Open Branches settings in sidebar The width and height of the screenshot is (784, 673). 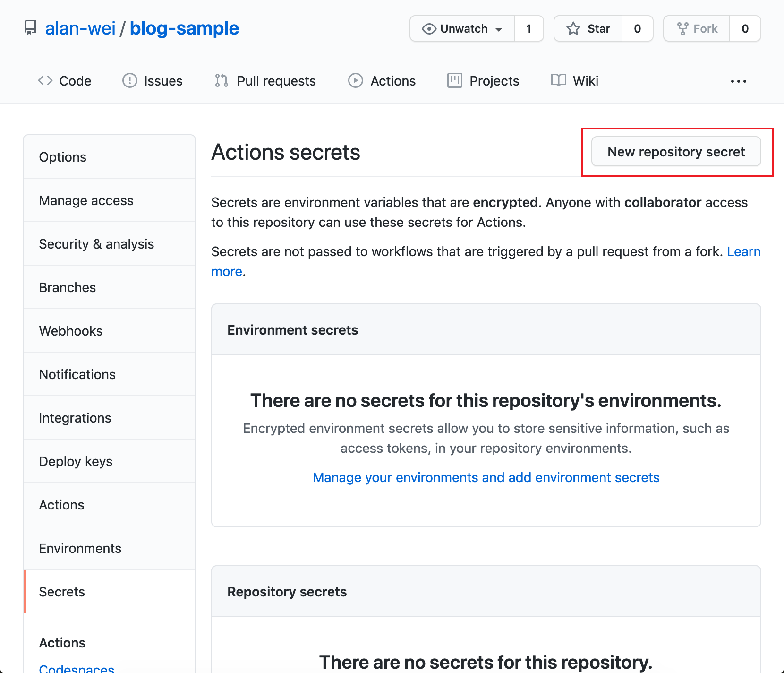pos(110,287)
